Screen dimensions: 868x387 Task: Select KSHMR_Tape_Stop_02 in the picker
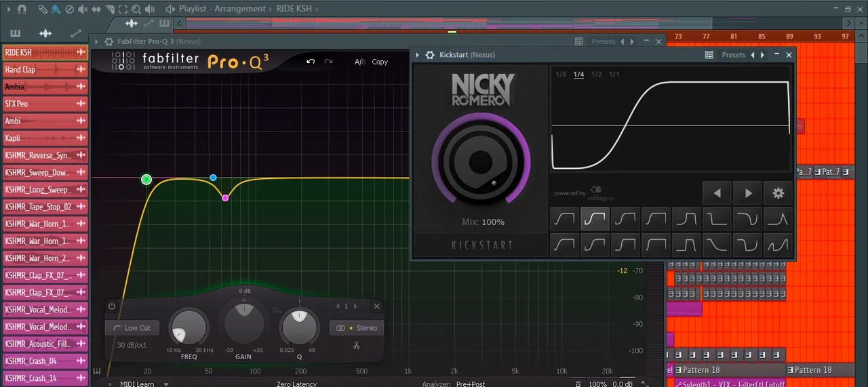(45, 207)
